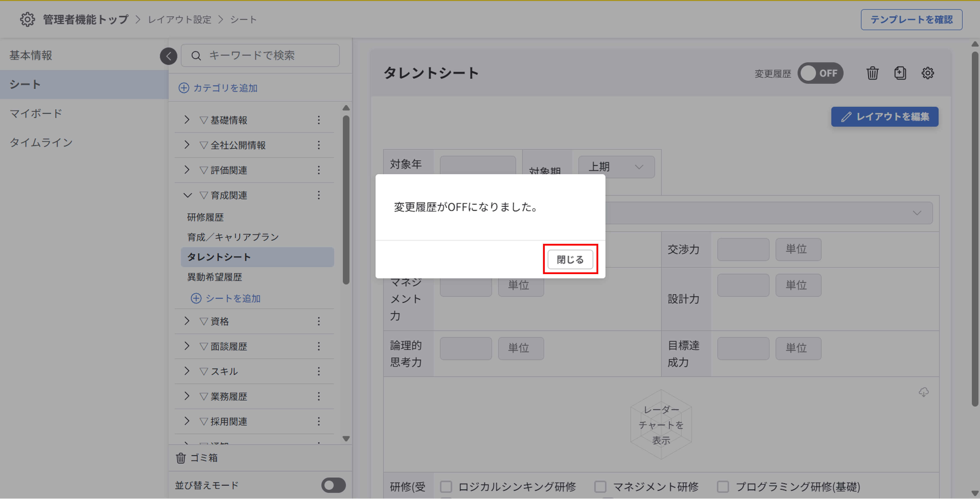980x499 pixels.
Task: Click the category list scrollbar thumb
Action: [x=346, y=200]
